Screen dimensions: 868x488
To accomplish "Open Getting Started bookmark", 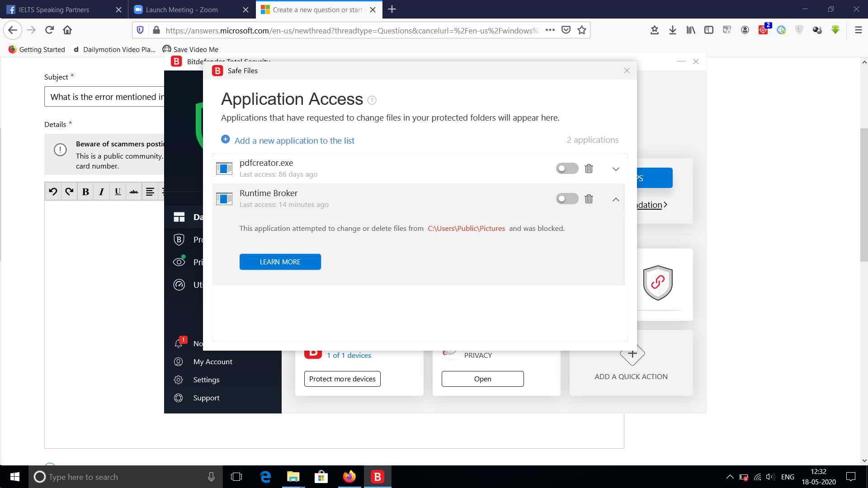I will point(37,50).
